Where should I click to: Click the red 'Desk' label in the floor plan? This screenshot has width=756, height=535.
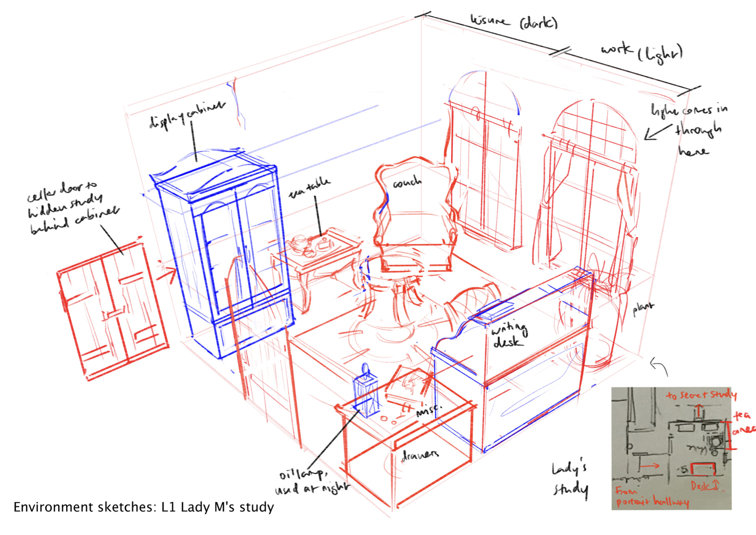click(x=702, y=486)
